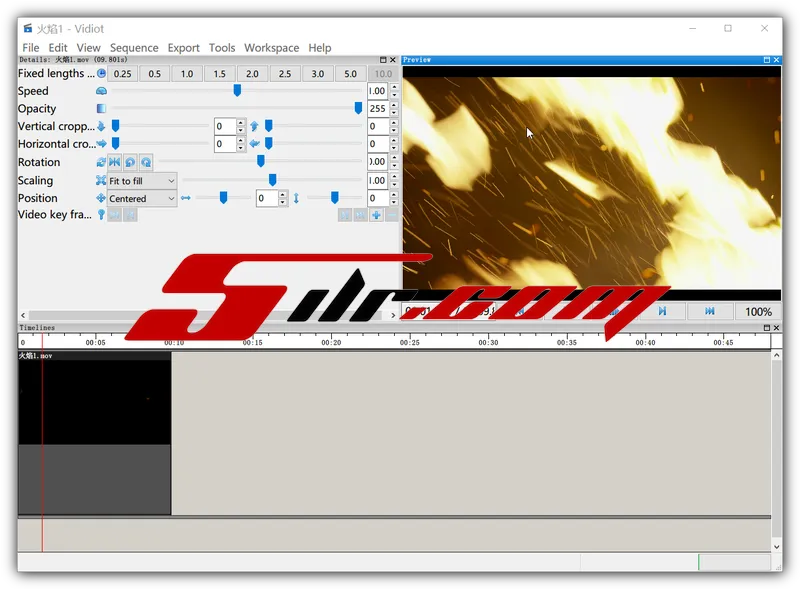Open the Export menu

184,47
